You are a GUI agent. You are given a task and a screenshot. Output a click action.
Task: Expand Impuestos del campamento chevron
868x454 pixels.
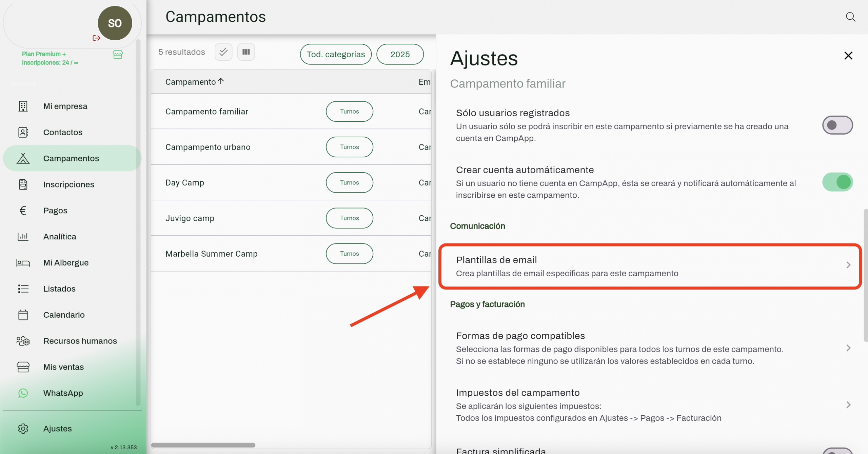(x=848, y=405)
